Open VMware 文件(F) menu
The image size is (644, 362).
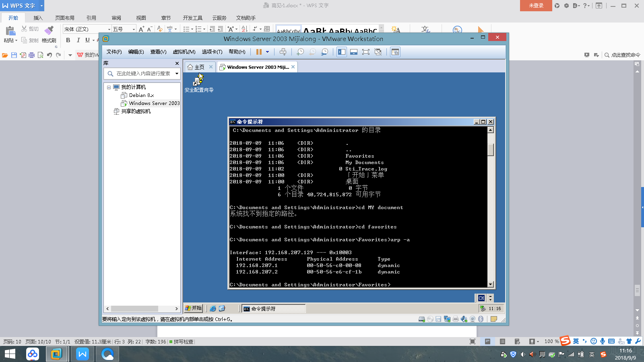click(114, 52)
